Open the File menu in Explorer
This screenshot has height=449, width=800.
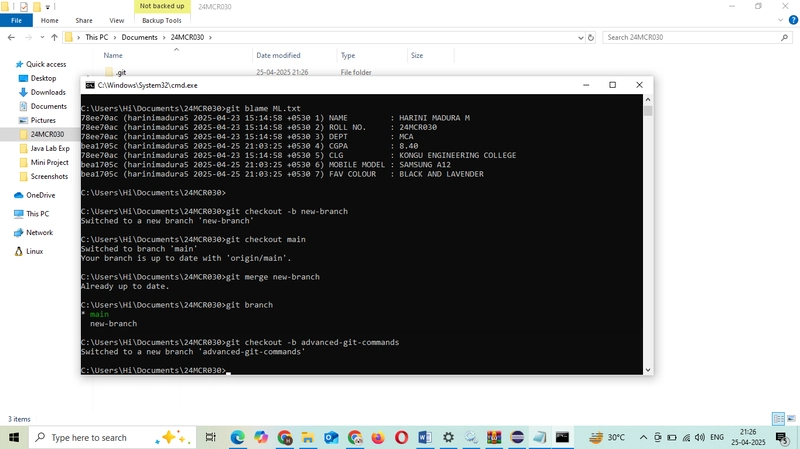pyautogui.click(x=16, y=20)
